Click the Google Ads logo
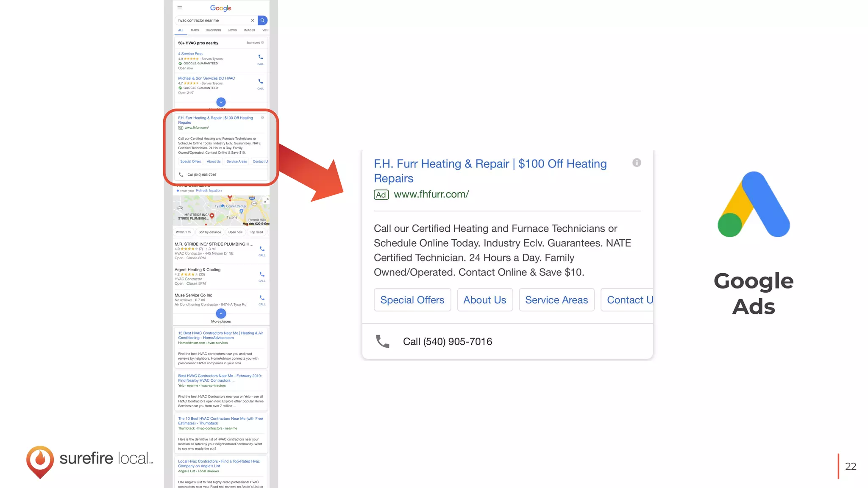The image size is (868, 488). pyautogui.click(x=754, y=204)
